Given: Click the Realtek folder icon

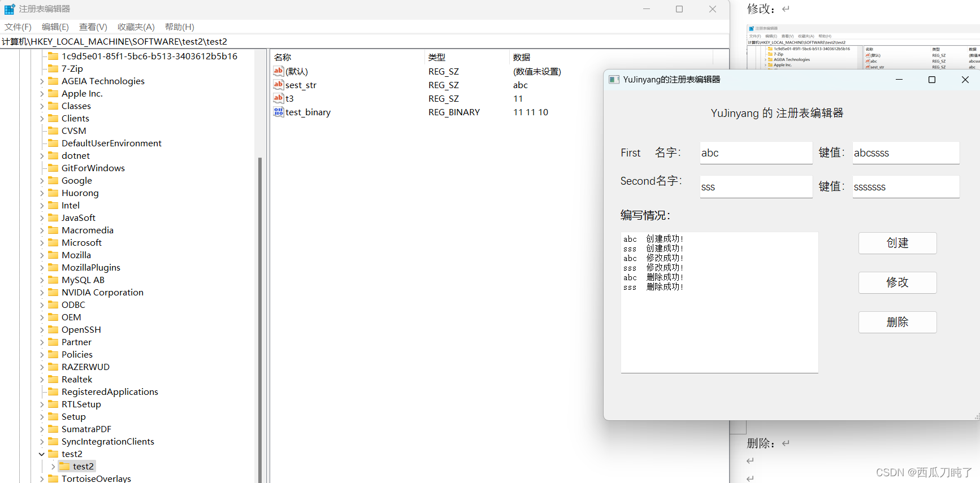Looking at the screenshot, I should [53, 379].
